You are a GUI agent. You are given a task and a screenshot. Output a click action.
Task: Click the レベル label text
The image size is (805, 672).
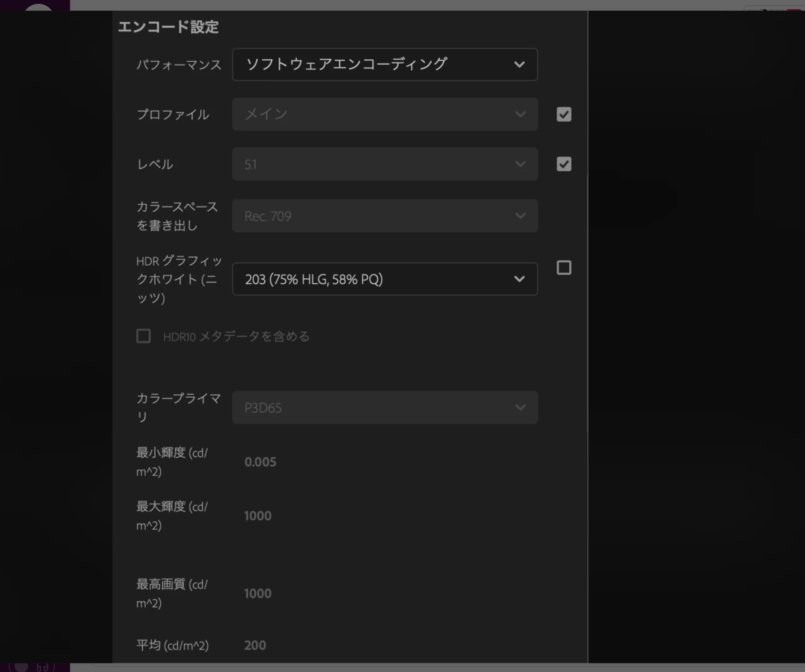point(155,164)
